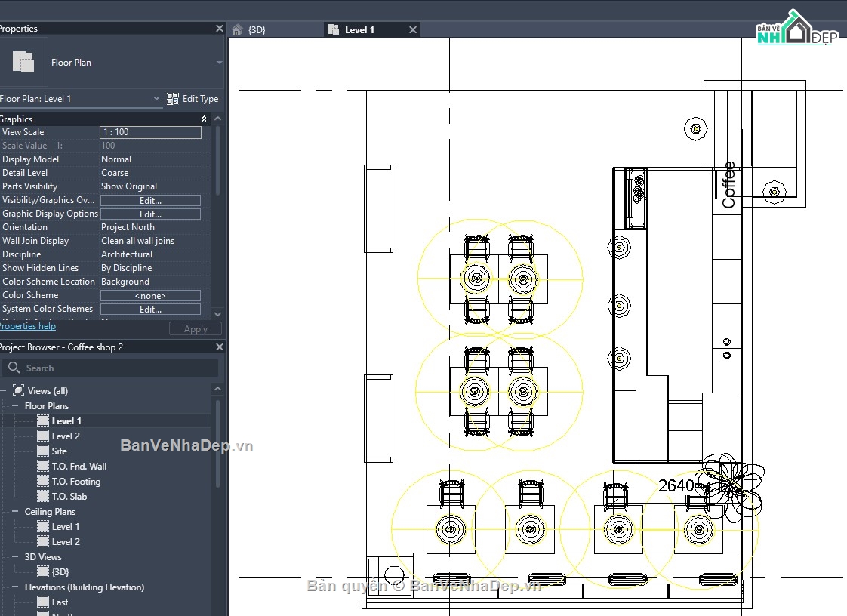The height and width of the screenshot is (616, 847).
Task: Click the floor plan icon beside Site view
Action: point(43,451)
